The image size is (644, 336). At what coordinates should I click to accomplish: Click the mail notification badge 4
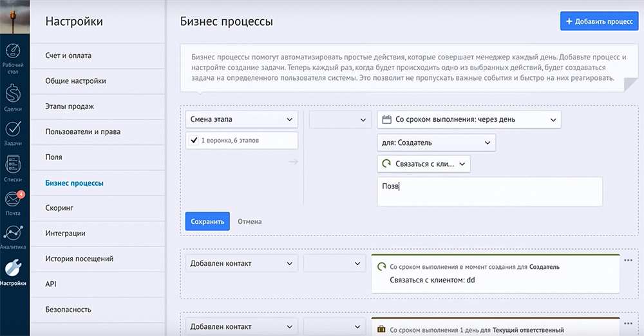[21, 194]
